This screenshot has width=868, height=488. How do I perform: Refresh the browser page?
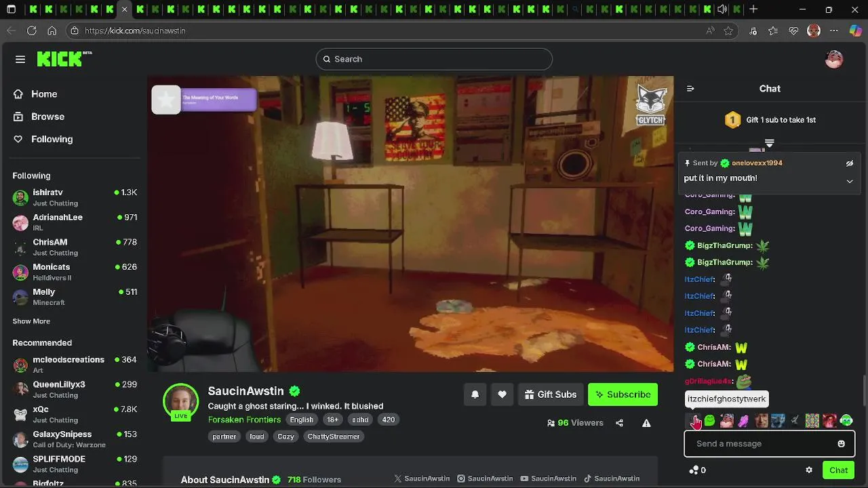pos(31,30)
